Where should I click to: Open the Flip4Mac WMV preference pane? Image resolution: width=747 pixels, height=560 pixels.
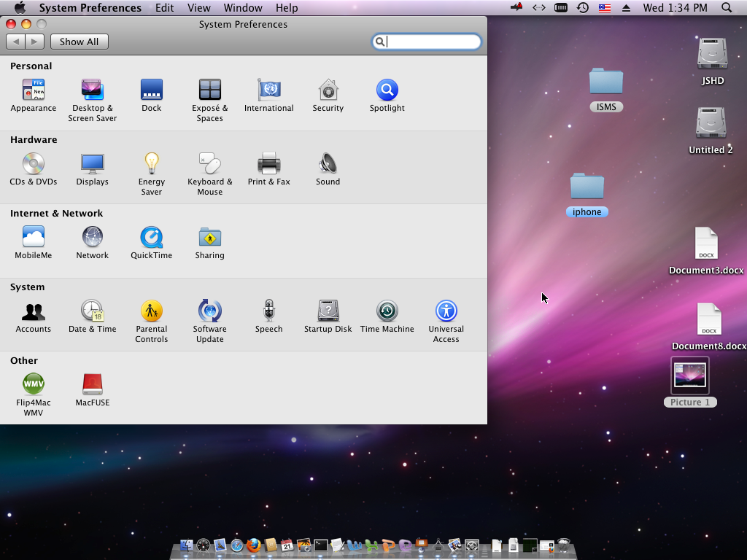(x=34, y=394)
